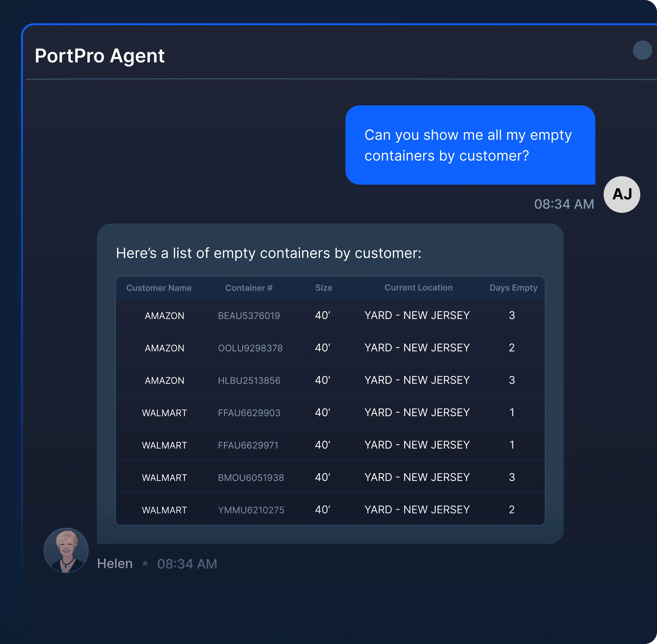The image size is (657, 644).
Task: Click container number BMOU6051938
Action: pos(251,478)
